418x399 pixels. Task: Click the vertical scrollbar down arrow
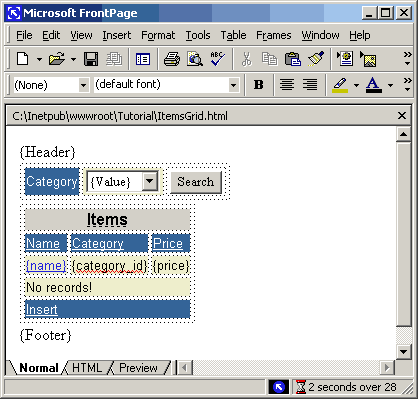point(403,351)
